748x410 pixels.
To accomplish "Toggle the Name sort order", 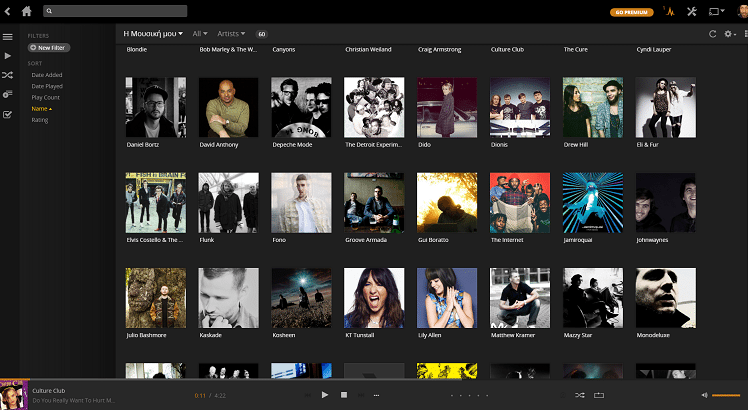I will [42, 109].
